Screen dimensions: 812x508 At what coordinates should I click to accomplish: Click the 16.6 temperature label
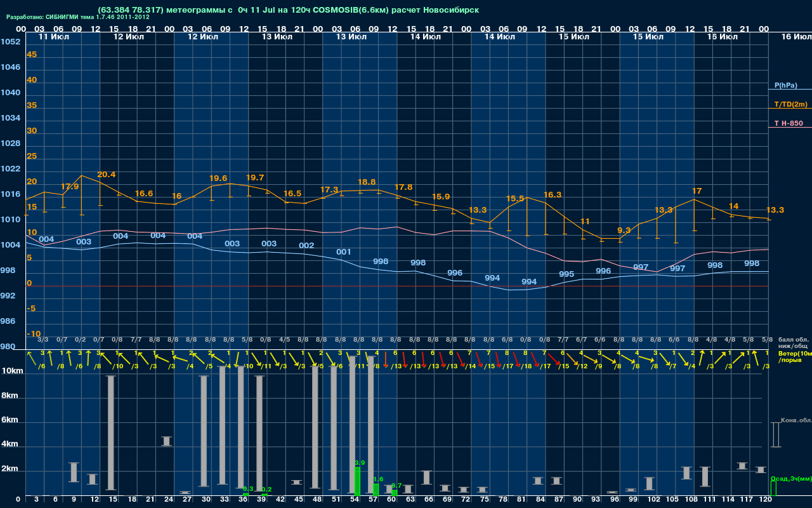coord(144,194)
